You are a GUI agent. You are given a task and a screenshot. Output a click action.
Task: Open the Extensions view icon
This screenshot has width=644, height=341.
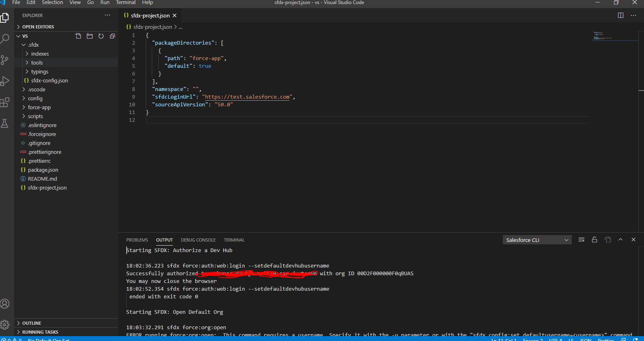[5, 102]
